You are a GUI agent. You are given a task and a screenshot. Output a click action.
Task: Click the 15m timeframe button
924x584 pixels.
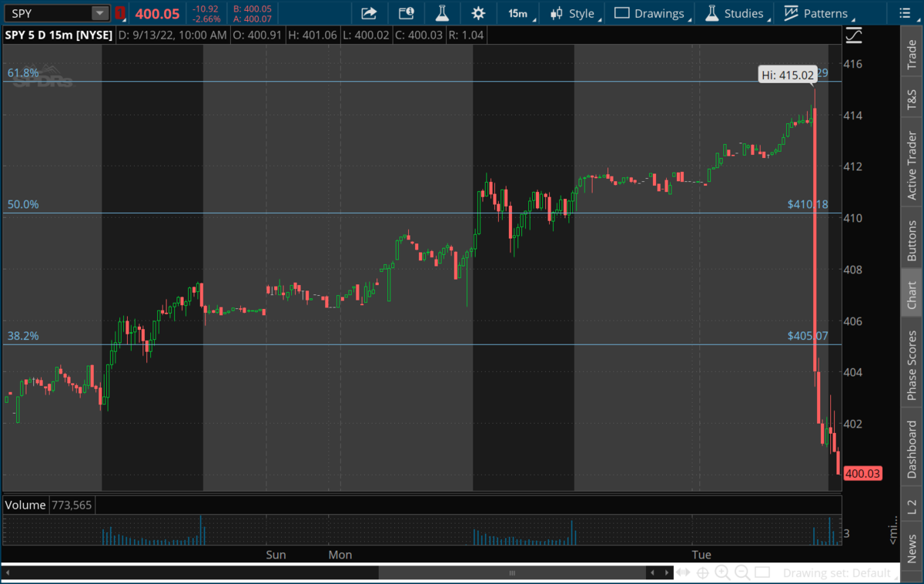[x=518, y=13]
